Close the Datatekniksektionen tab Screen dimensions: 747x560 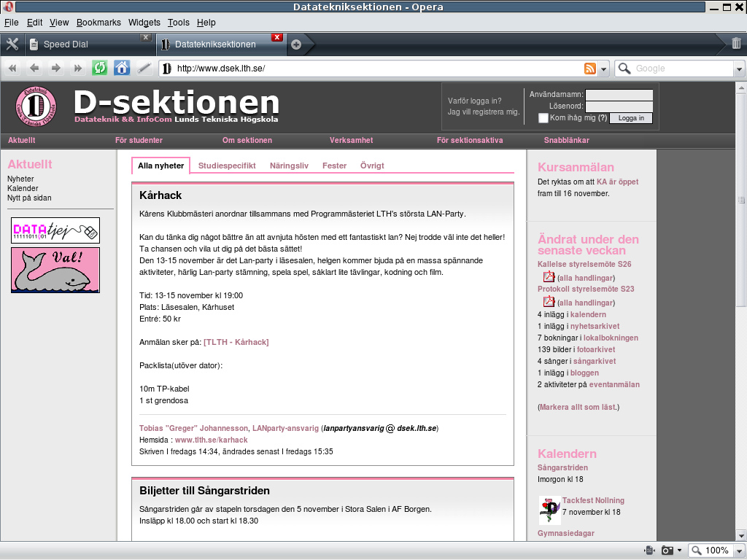coord(276,37)
